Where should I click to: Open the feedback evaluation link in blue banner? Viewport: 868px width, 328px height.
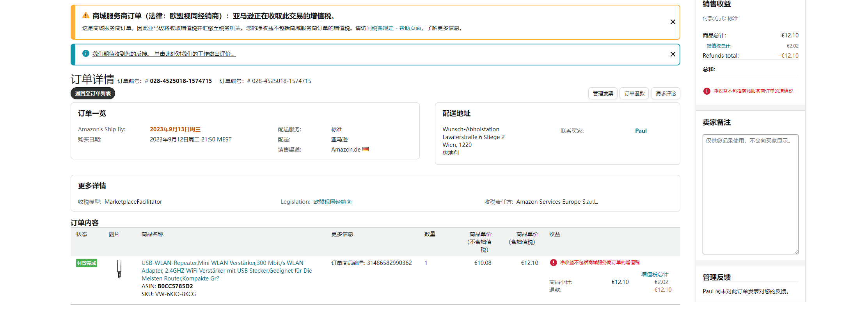coord(164,54)
